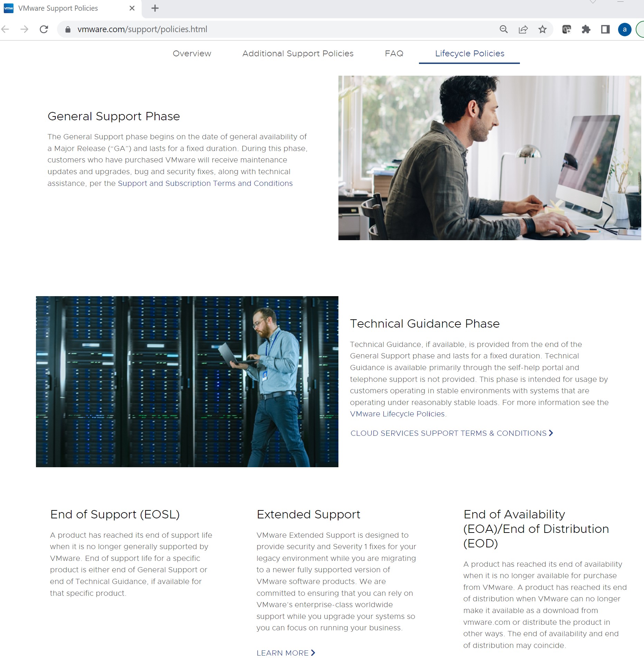The width and height of the screenshot is (644, 668).
Task: Click the Extended Support heading
Action: click(x=308, y=515)
